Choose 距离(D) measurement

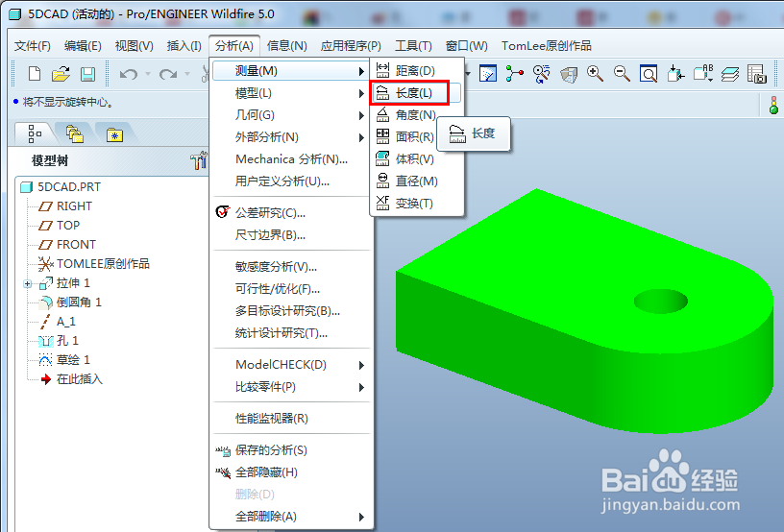[417, 70]
